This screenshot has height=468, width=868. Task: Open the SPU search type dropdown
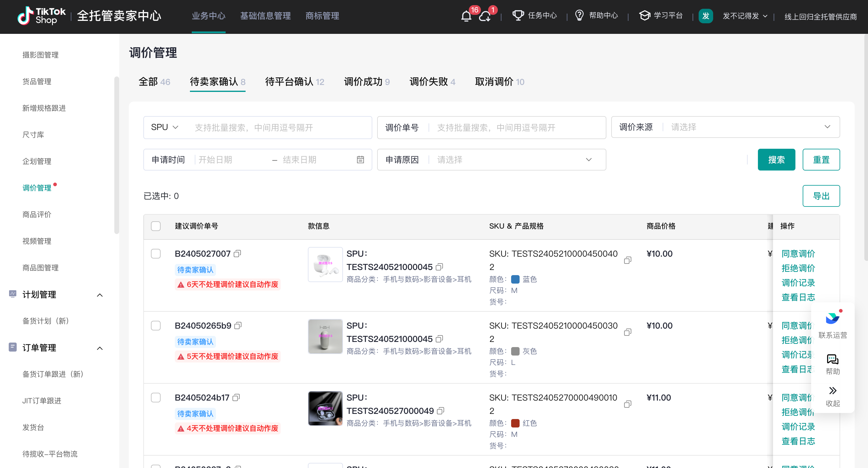click(165, 127)
